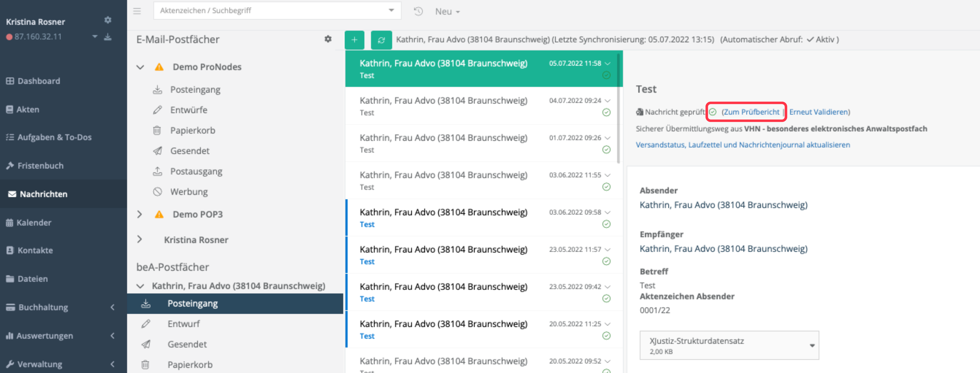
Task: Open message options chevron for 04.07.2022 message
Action: pyautogui.click(x=608, y=101)
